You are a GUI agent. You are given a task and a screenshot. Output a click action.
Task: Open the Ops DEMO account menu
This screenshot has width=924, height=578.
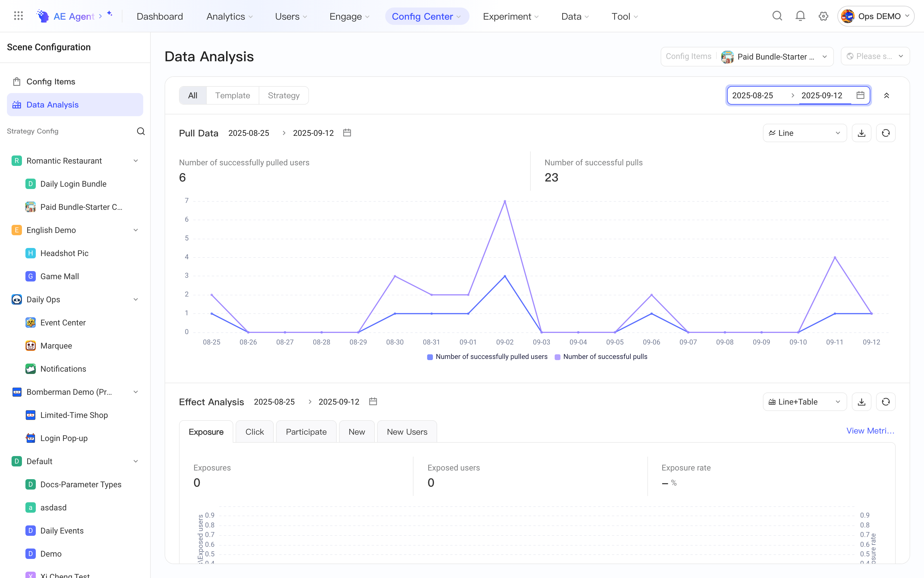pos(875,16)
